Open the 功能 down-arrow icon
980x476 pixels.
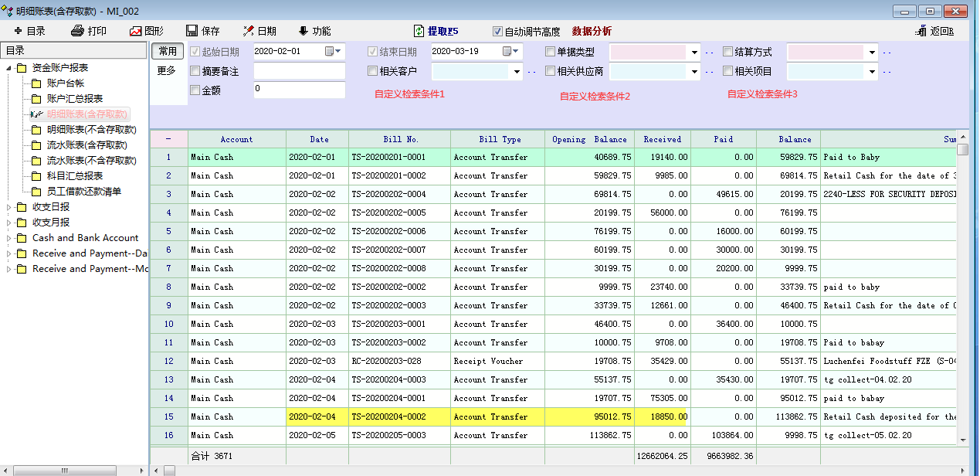coord(303,32)
